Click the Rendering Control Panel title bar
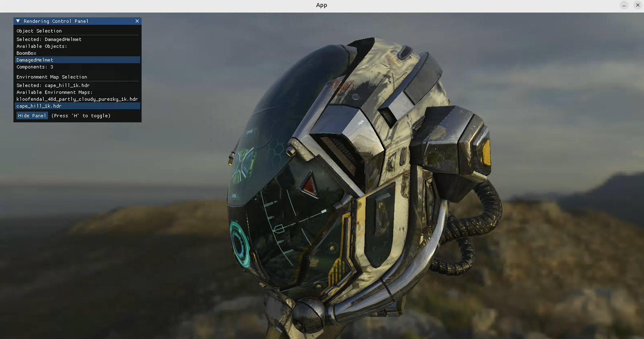This screenshot has height=339, width=644. coord(77,21)
